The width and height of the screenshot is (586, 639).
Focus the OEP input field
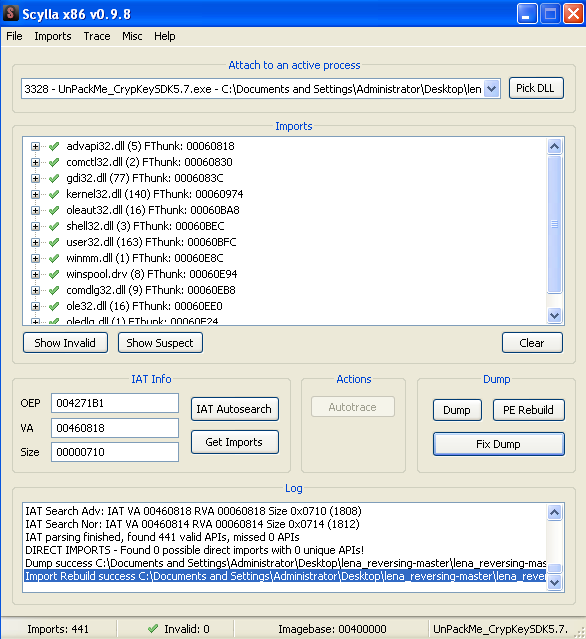115,403
